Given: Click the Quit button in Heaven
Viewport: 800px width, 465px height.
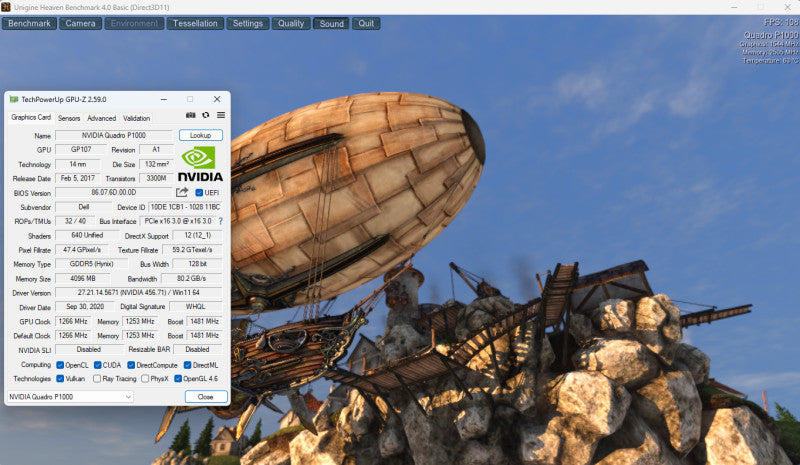Looking at the screenshot, I should (366, 23).
